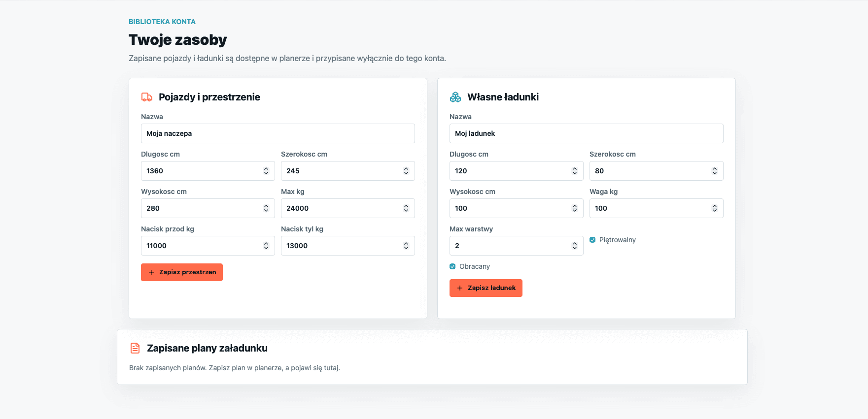Use the Max kg stepper arrows

point(406,208)
